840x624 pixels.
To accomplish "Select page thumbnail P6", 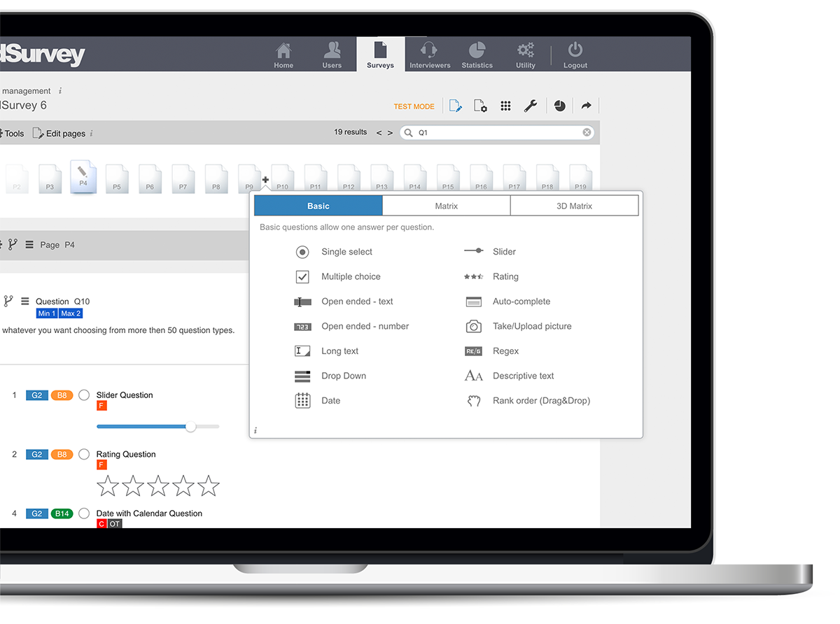I will [x=150, y=178].
